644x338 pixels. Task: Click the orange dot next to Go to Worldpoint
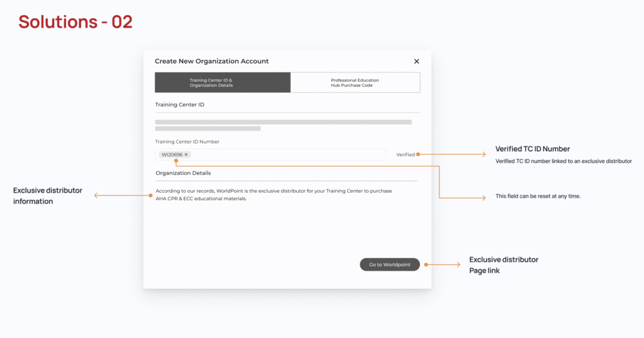point(426,264)
